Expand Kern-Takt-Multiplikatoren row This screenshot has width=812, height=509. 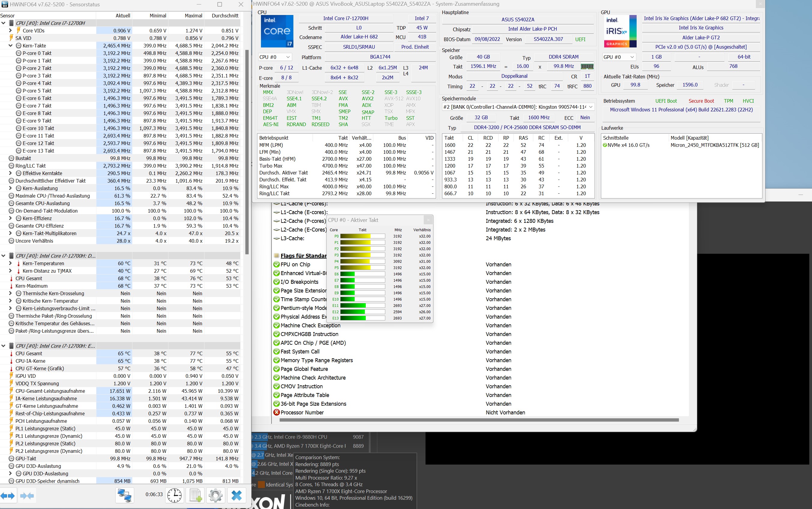pos(11,234)
